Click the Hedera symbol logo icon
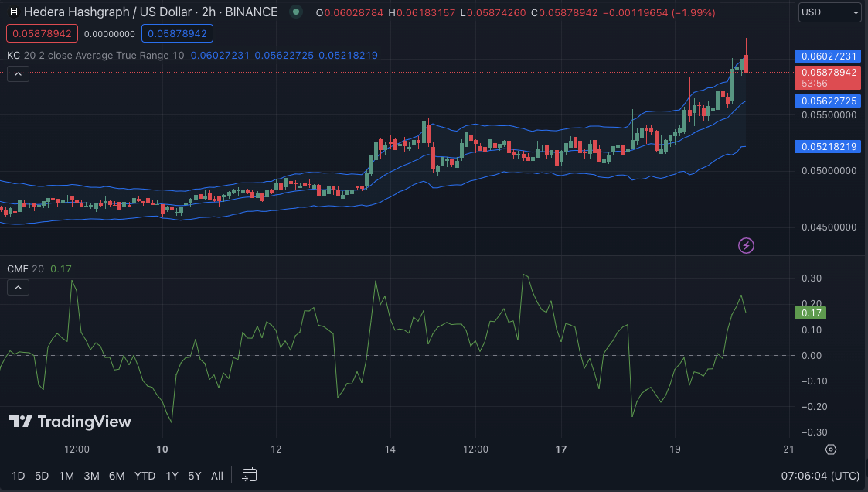The image size is (868, 492). [x=14, y=12]
